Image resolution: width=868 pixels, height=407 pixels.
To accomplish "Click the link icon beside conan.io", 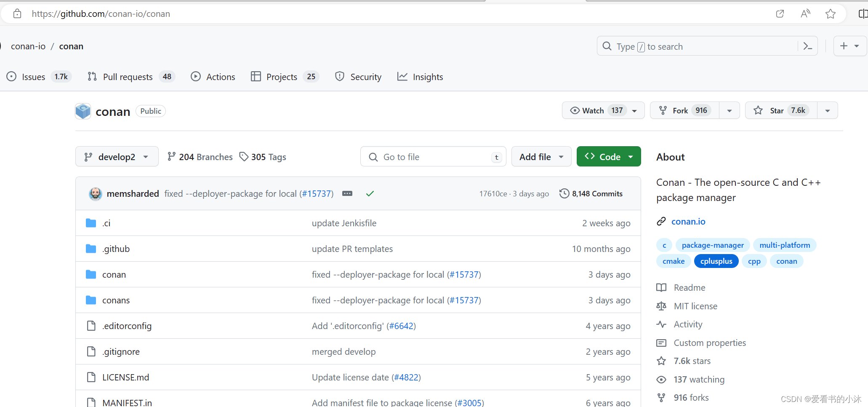I will point(661,221).
